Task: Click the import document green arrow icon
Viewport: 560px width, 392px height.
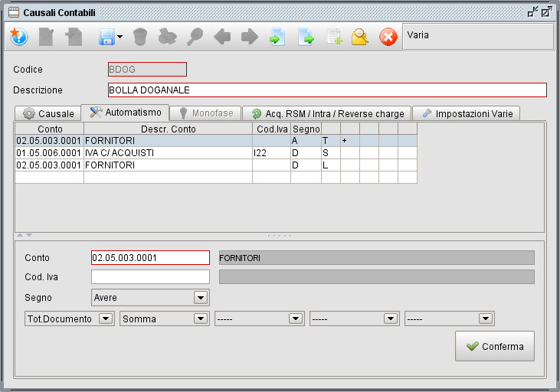Action: (277, 37)
